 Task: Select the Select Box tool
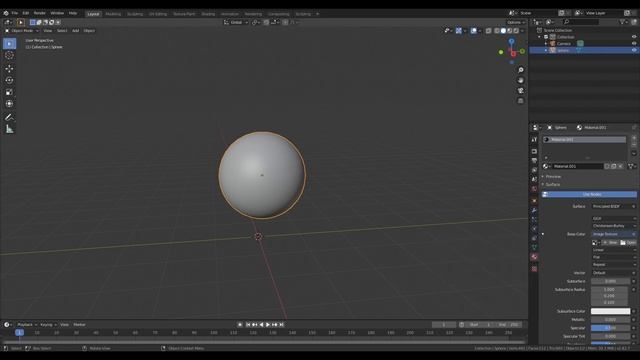tap(9, 43)
